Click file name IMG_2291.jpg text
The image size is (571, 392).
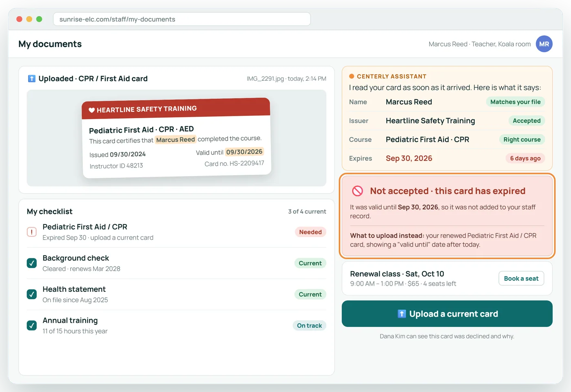[x=265, y=79]
